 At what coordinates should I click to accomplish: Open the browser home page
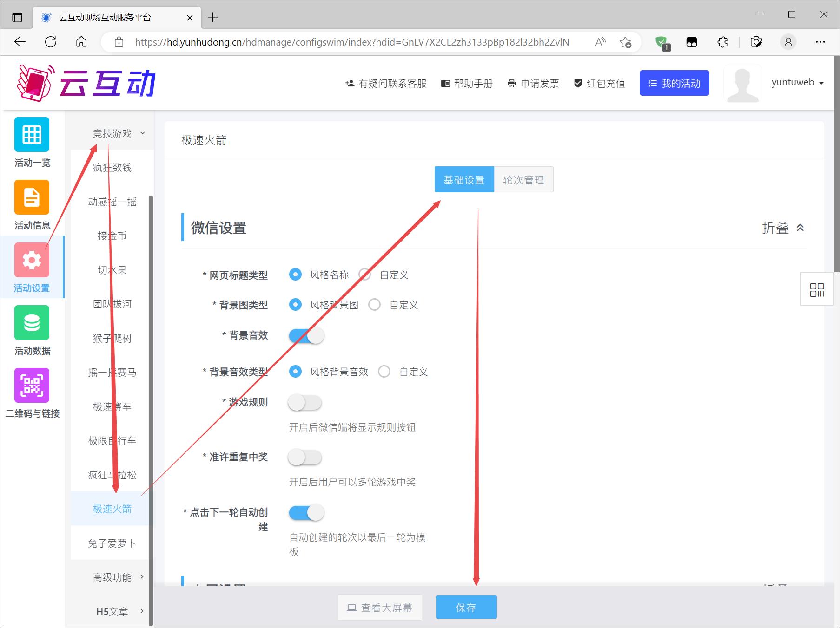pyautogui.click(x=81, y=42)
